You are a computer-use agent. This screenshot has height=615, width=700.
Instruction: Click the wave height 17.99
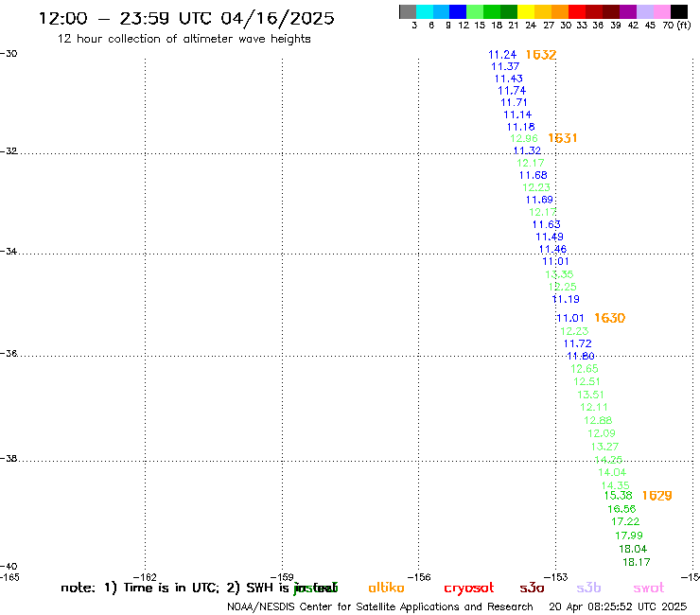tap(629, 536)
